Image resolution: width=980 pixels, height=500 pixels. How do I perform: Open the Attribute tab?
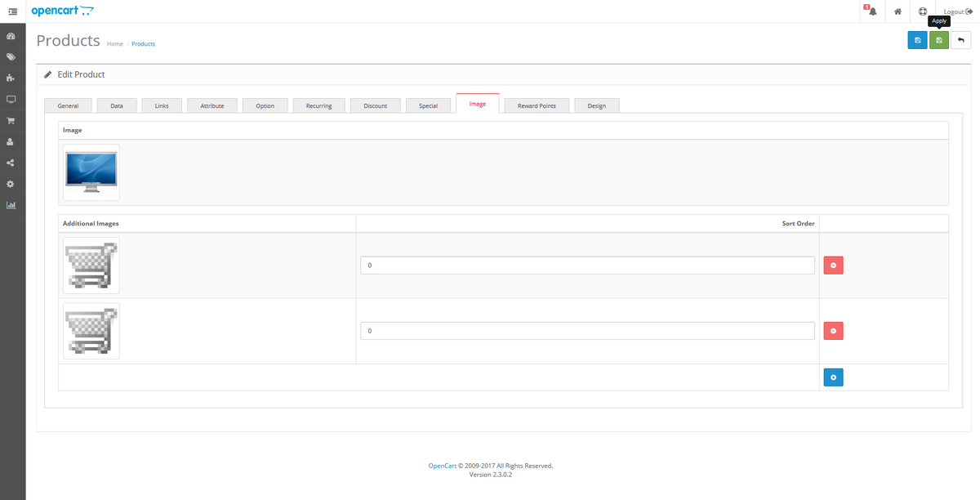212,105
